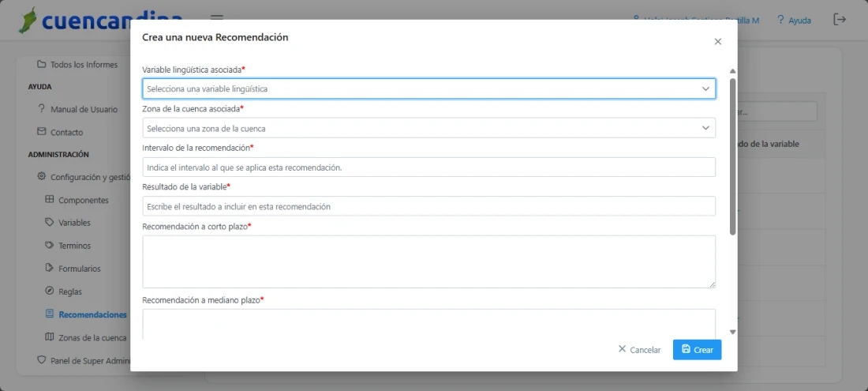Click the Componentes grid icon in sidebar

[x=50, y=200]
